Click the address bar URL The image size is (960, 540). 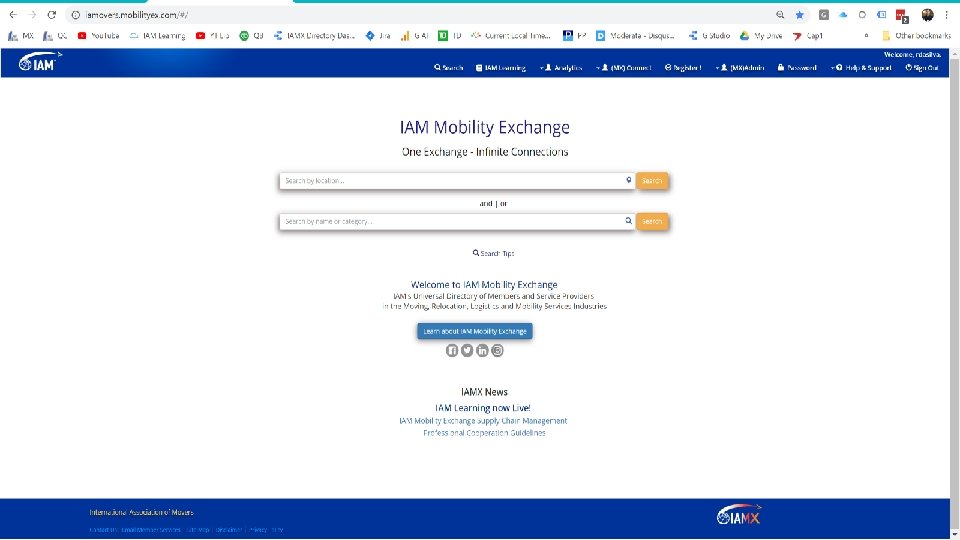tap(137, 15)
